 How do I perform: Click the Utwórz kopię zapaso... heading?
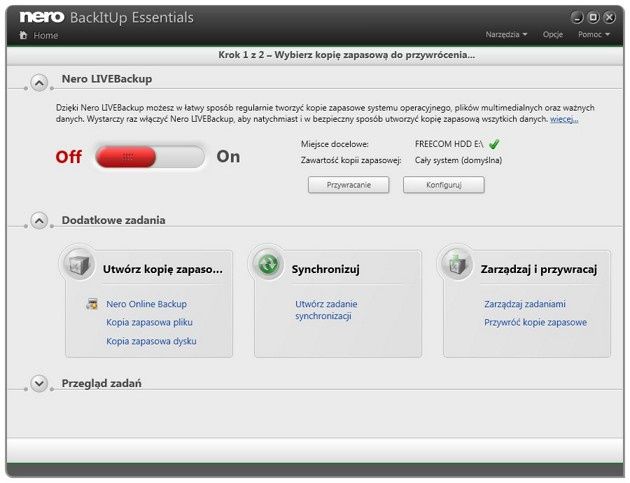(162, 269)
